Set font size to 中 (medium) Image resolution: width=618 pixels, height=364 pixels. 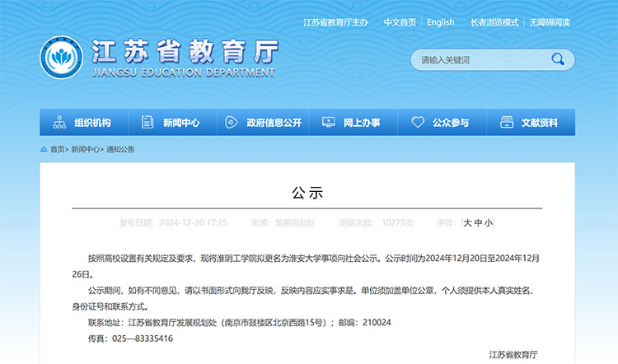(478, 222)
